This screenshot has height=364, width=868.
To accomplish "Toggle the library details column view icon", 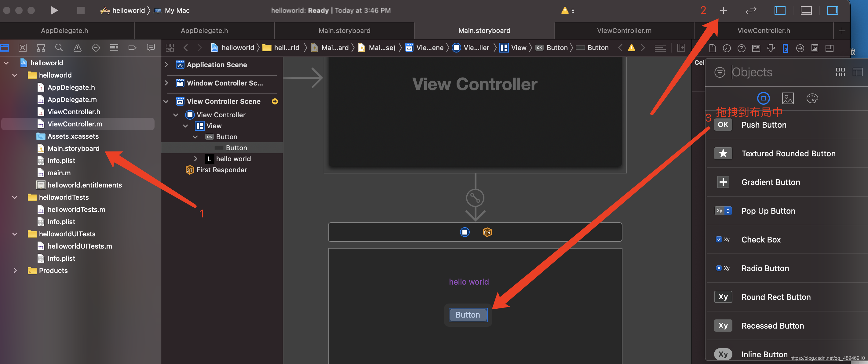I will pyautogui.click(x=858, y=72).
